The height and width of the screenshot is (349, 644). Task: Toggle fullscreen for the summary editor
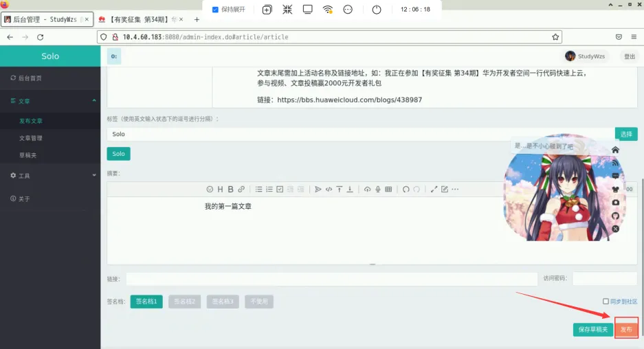coord(434,190)
